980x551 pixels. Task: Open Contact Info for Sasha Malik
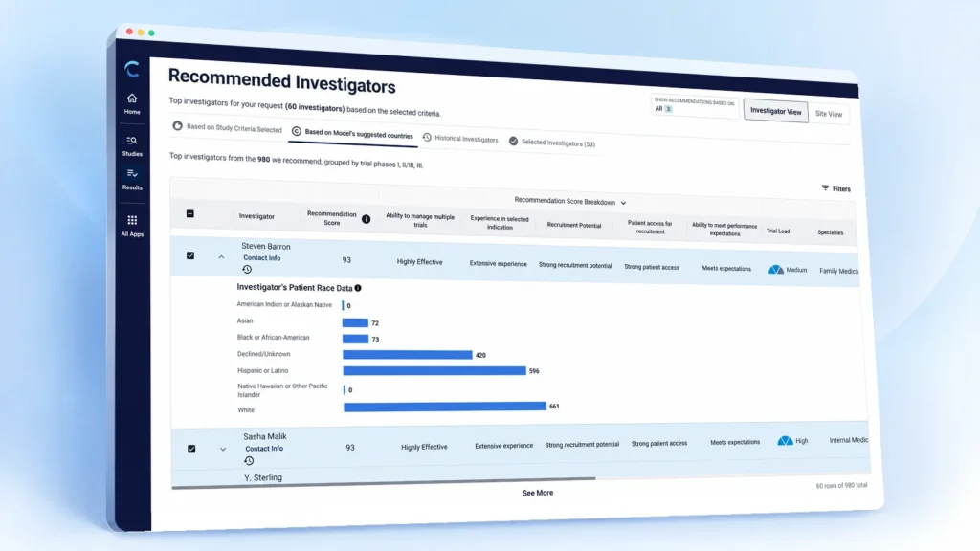tap(264, 449)
